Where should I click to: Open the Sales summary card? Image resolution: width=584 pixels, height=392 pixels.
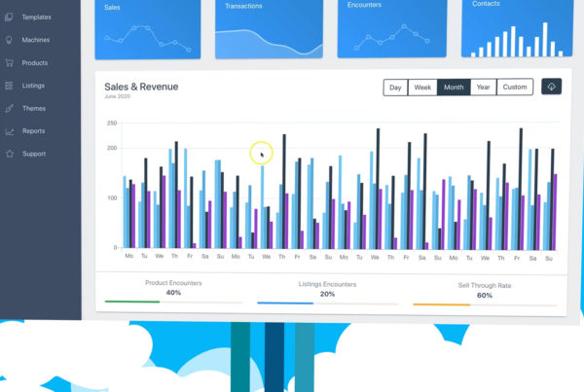pos(144,29)
